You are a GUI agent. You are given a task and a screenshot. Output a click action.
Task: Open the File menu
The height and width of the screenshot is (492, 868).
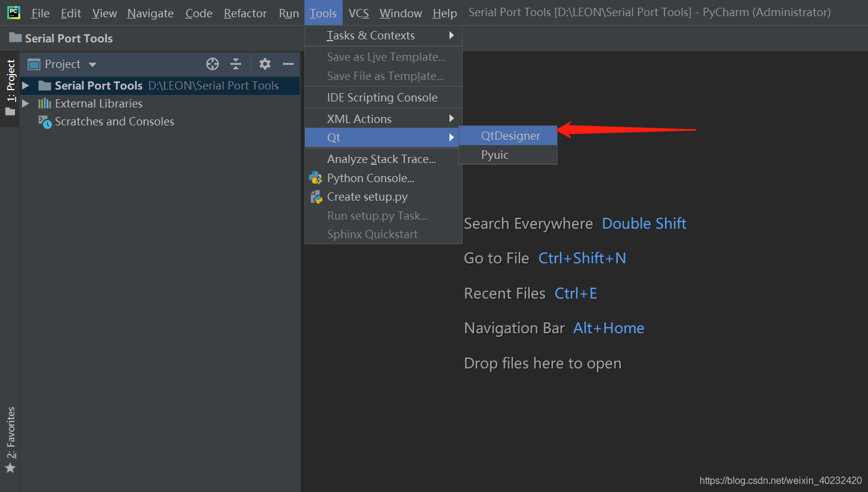pyautogui.click(x=40, y=13)
